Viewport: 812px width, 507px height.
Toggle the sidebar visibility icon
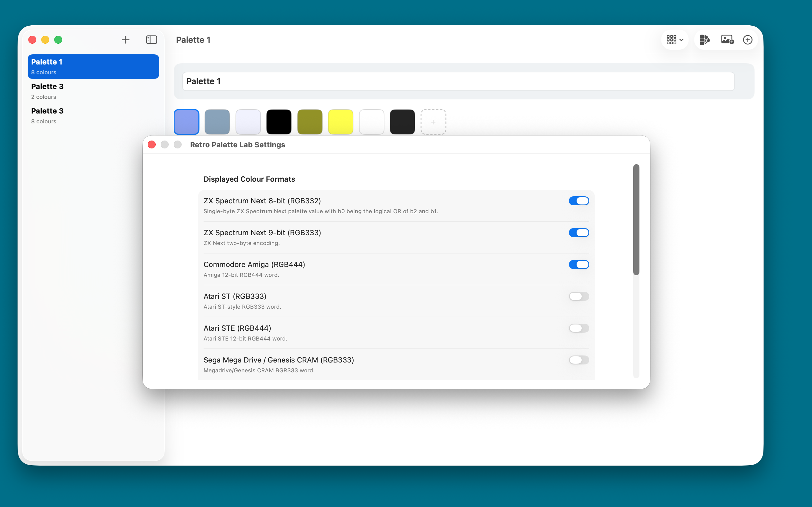pos(151,40)
